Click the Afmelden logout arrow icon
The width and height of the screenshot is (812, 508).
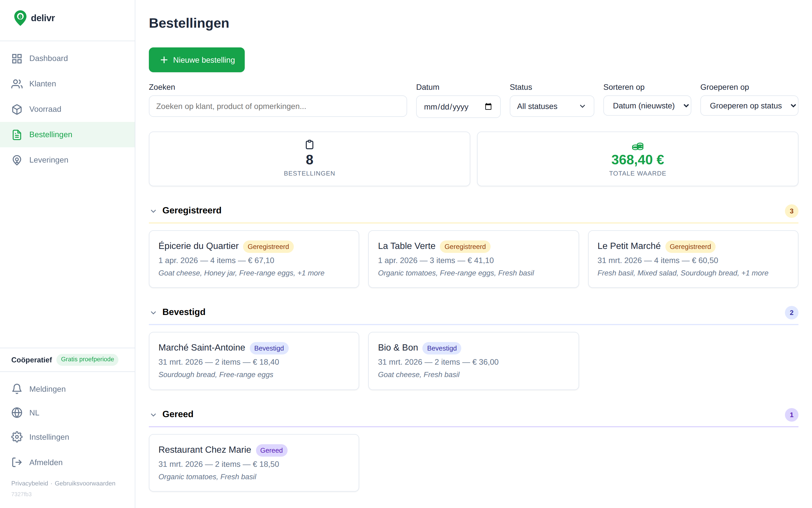point(17,462)
